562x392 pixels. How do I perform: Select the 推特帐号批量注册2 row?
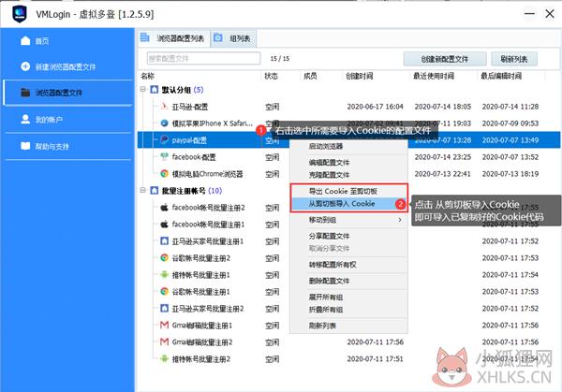[348, 358]
